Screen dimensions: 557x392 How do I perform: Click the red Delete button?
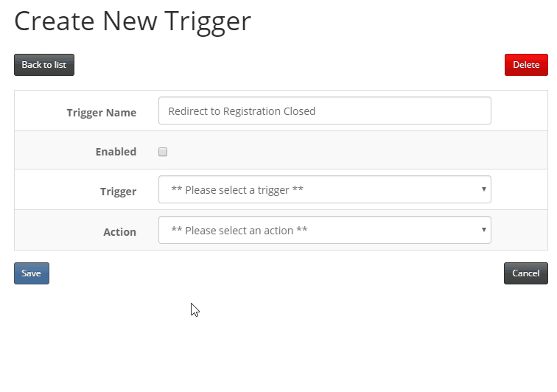click(x=526, y=65)
